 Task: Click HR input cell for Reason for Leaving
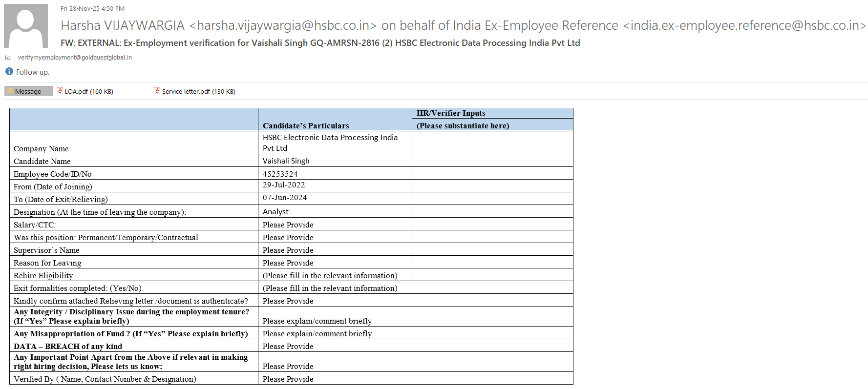click(x=492, y=262)
